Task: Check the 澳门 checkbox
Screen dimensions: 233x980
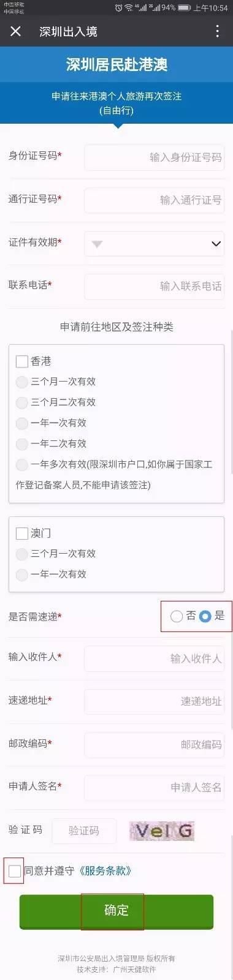Action: coord(22,533)
